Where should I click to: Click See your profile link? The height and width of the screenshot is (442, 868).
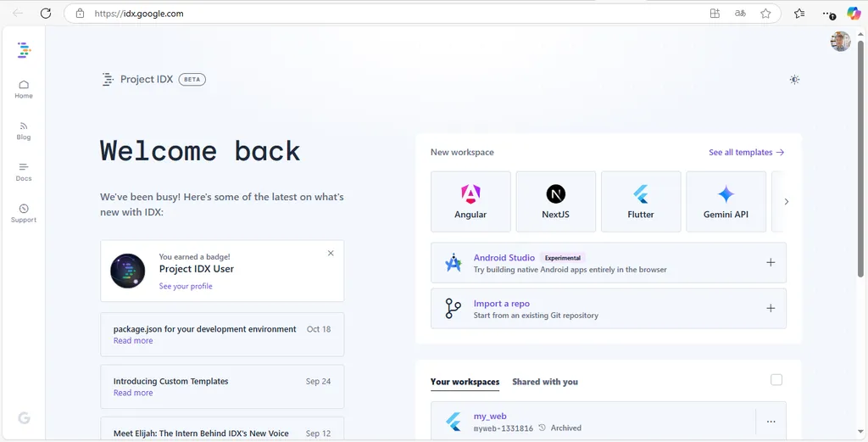[x=186, y=286]
